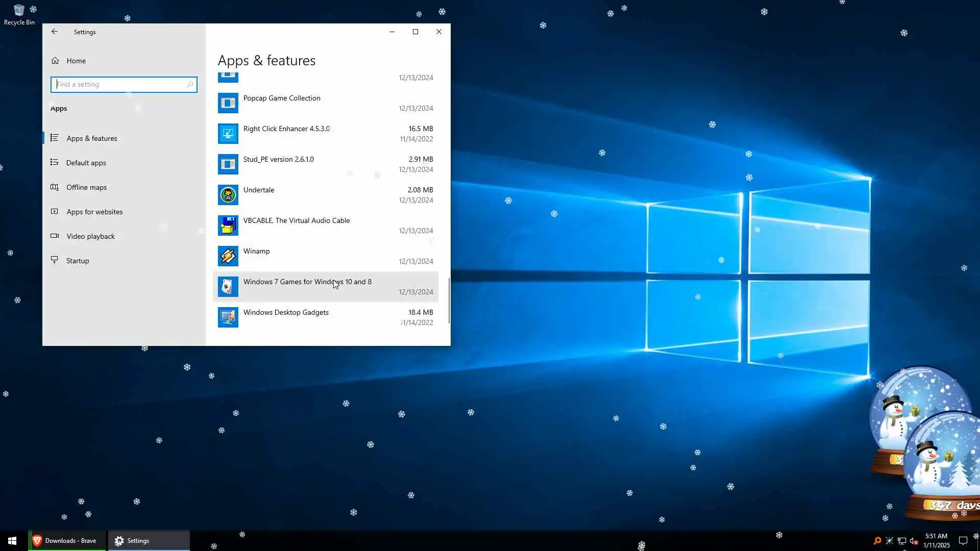This screenshot has height=551, width=980.
Task: Click the Windows Desktop Gadgets icon
Action: coord(228,317)
